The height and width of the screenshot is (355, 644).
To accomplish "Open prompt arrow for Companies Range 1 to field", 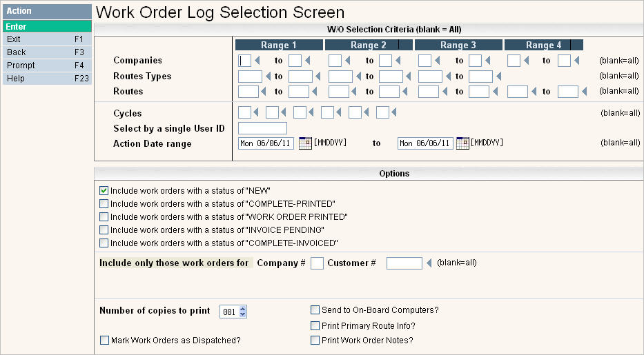I will click(308, 61).
